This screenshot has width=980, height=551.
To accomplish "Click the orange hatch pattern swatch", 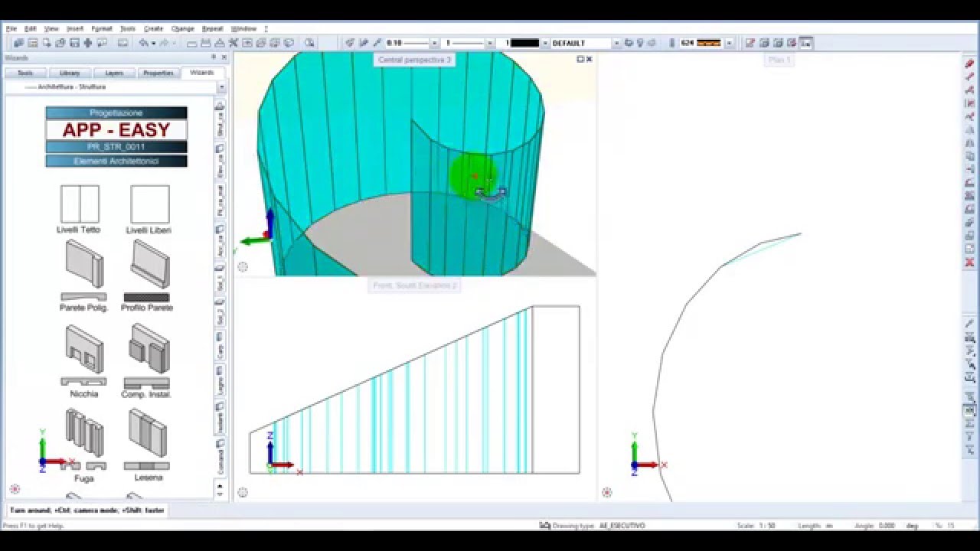I will 709,43.
